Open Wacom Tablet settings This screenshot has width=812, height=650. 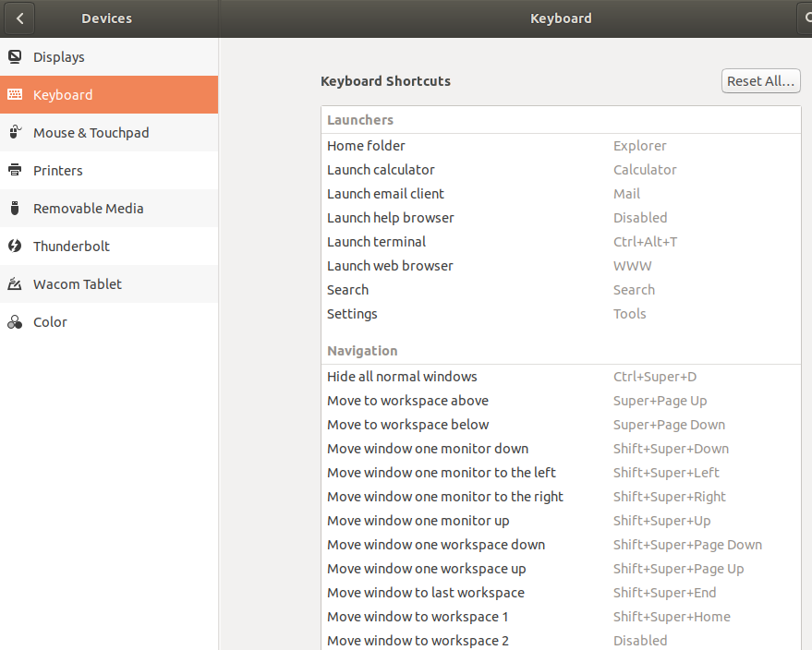click(x=109, y=283)
